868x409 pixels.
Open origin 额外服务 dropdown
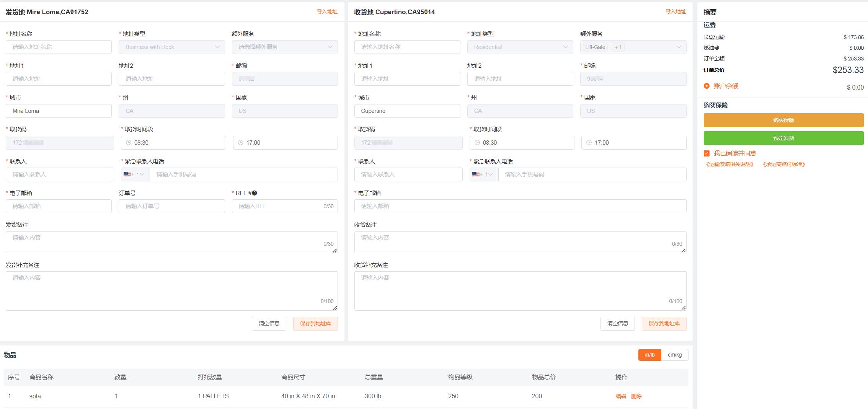285,47
